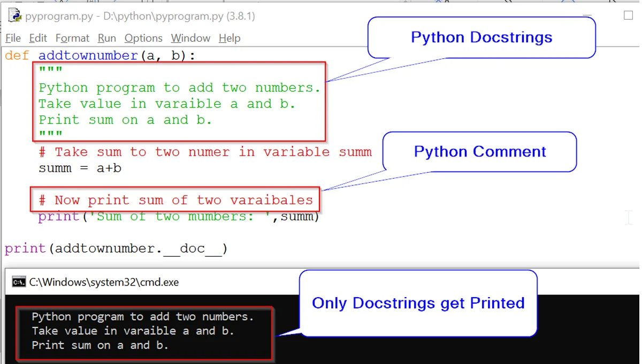The image size is (642, 364).
Task: Open the Run menu
Action: coord(106,38)
